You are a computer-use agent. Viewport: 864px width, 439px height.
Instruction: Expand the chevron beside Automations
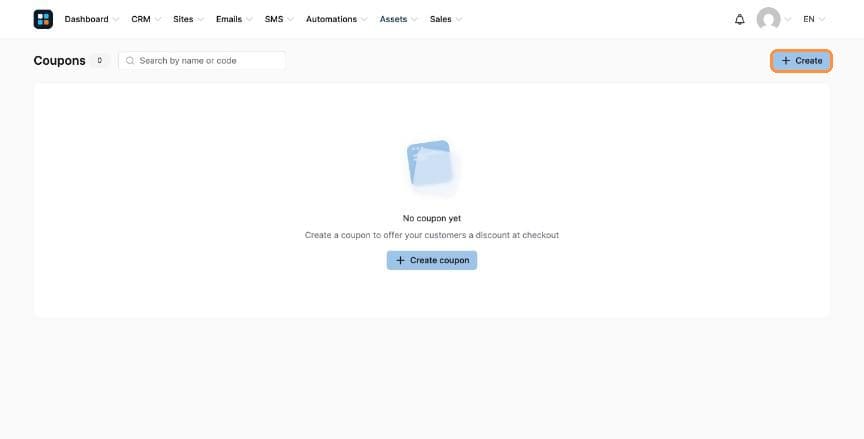pos(364,20)
